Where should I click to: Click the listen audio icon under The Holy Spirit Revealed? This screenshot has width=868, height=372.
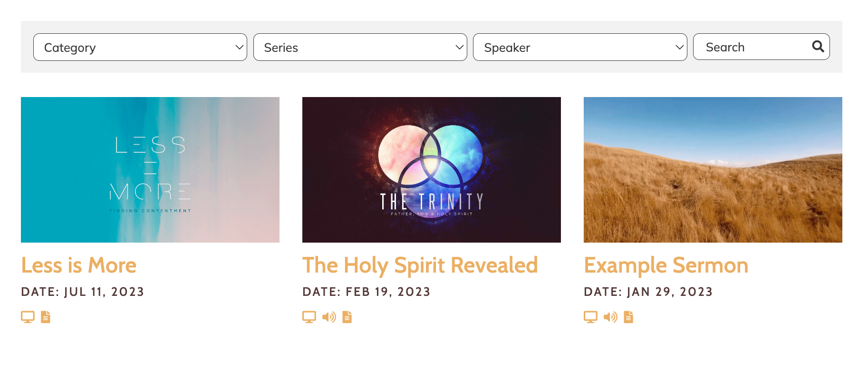pyautogui.click(x=328, y=316)
